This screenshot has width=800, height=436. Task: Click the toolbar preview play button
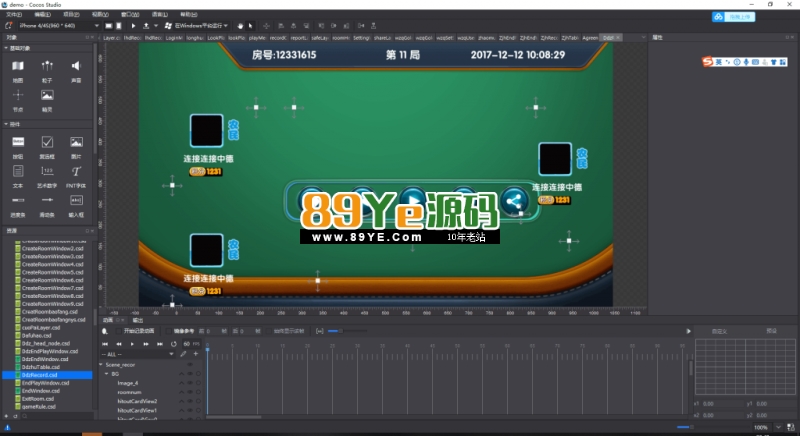click(x=134, y=25)
